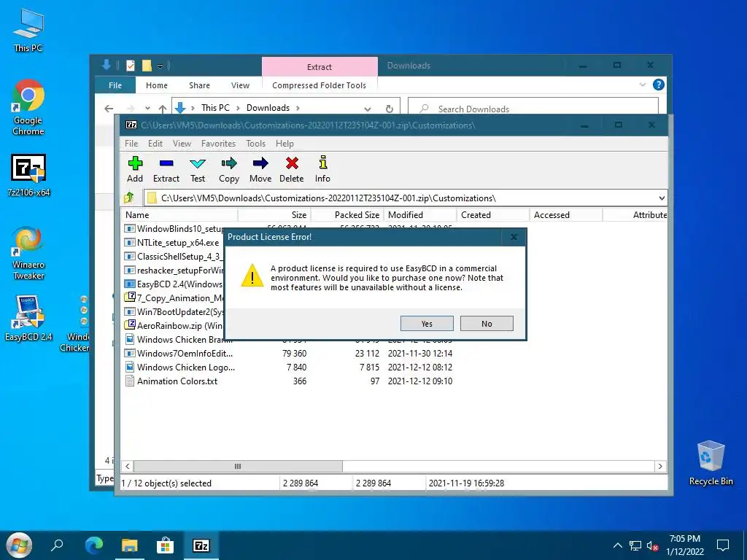This screenshot has width=747, height=560.
Task: Expand the 7-Zip path dropdown
Action: coord(661,198)
